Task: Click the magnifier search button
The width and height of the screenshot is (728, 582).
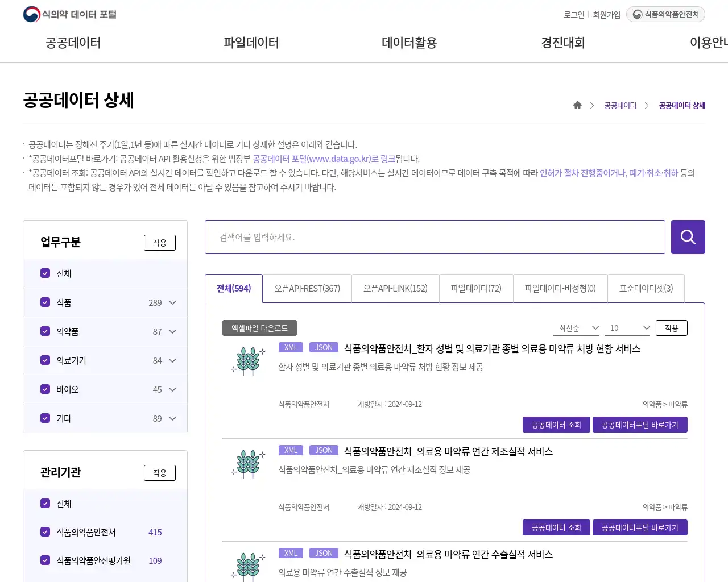Action: [688, 237]
